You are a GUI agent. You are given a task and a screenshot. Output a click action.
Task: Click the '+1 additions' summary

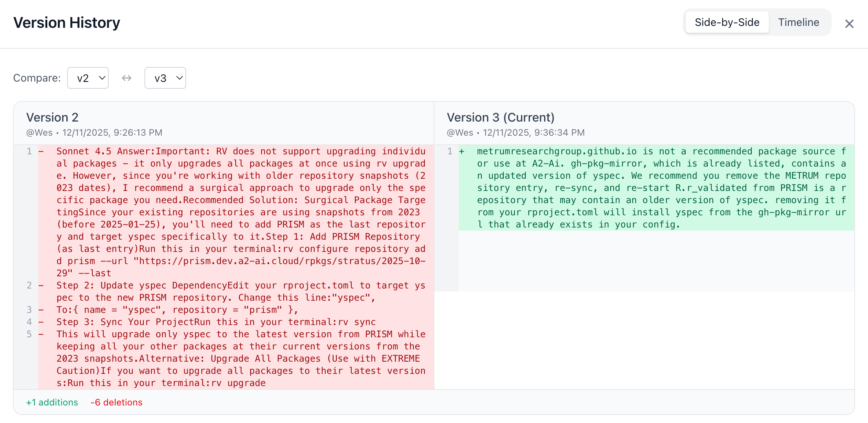(x=52, y=402)
